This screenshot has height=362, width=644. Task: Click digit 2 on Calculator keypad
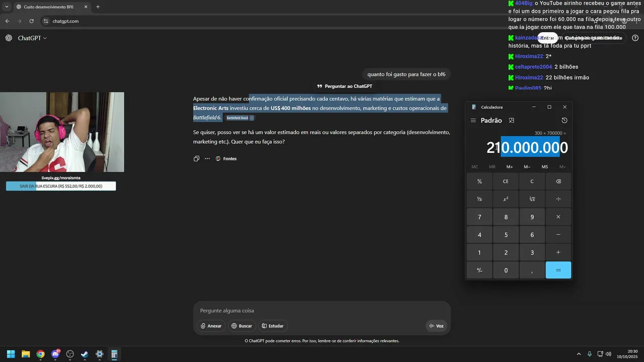tap(506, 252)
